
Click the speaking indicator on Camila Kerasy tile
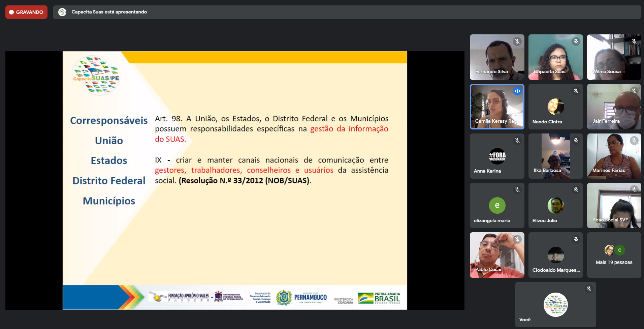pos(517,91)
